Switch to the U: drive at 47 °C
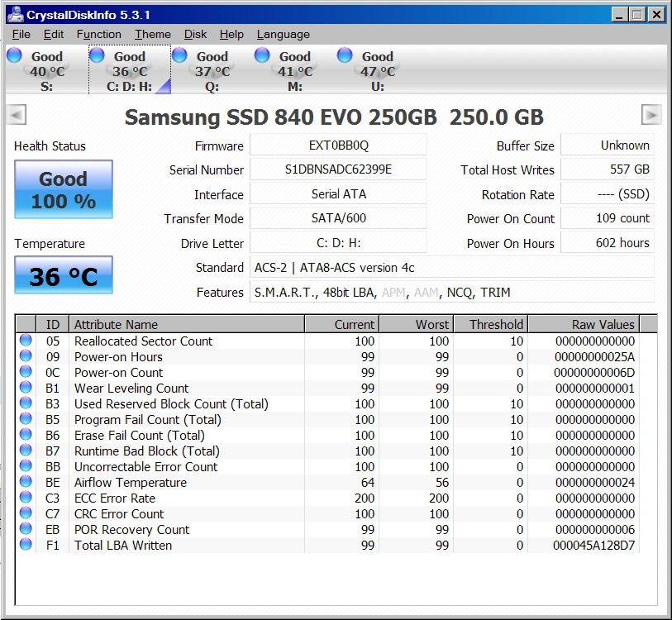This screenshot has height=620, width=672. [378, 70]
